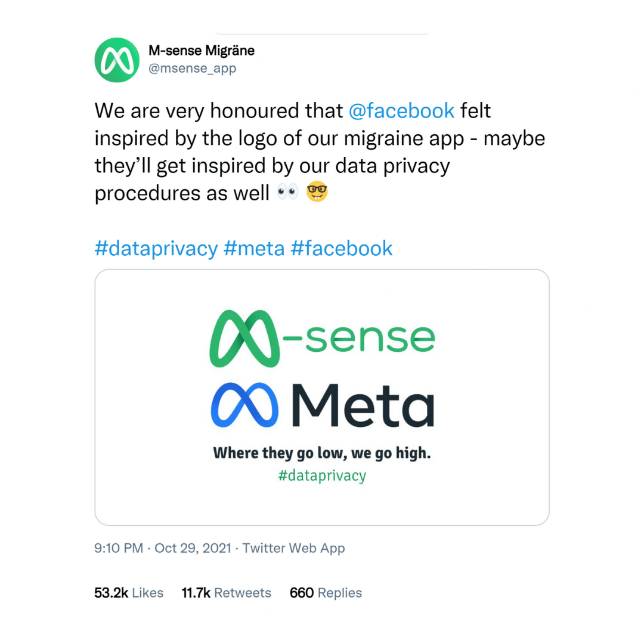Select the nerd face emoji in the tweet
Viewport: 644px width, 644px height.
pos(317,191)
